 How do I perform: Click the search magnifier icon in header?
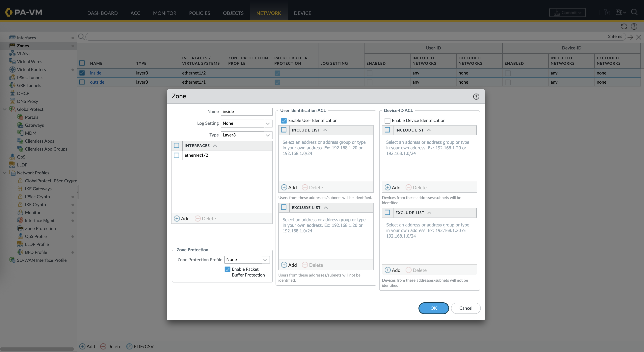click(x=634, y=12)
